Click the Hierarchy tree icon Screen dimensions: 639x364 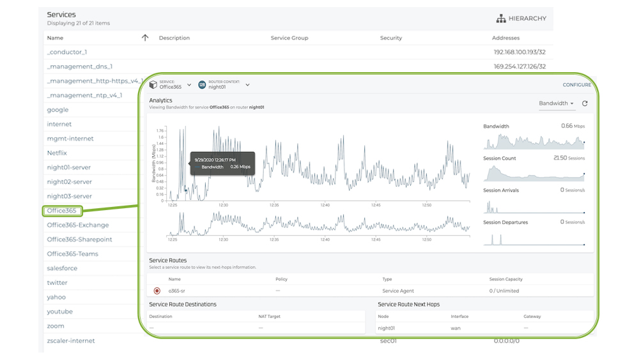[x=501, y=19]
